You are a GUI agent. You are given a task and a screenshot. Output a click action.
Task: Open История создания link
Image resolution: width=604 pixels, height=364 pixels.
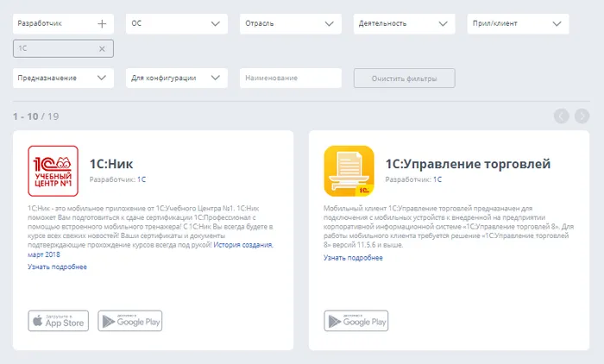pyautogui.click(x=243, y=245)
